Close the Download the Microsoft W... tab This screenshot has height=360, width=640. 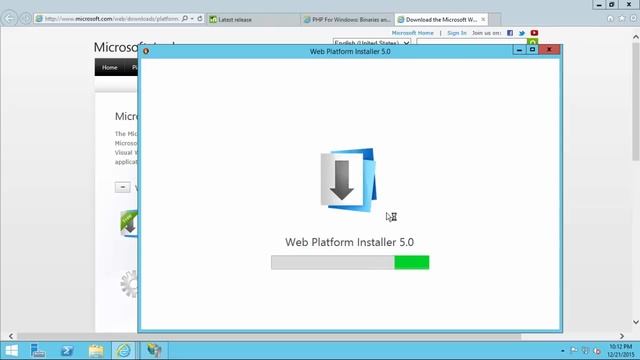(483, 19)
